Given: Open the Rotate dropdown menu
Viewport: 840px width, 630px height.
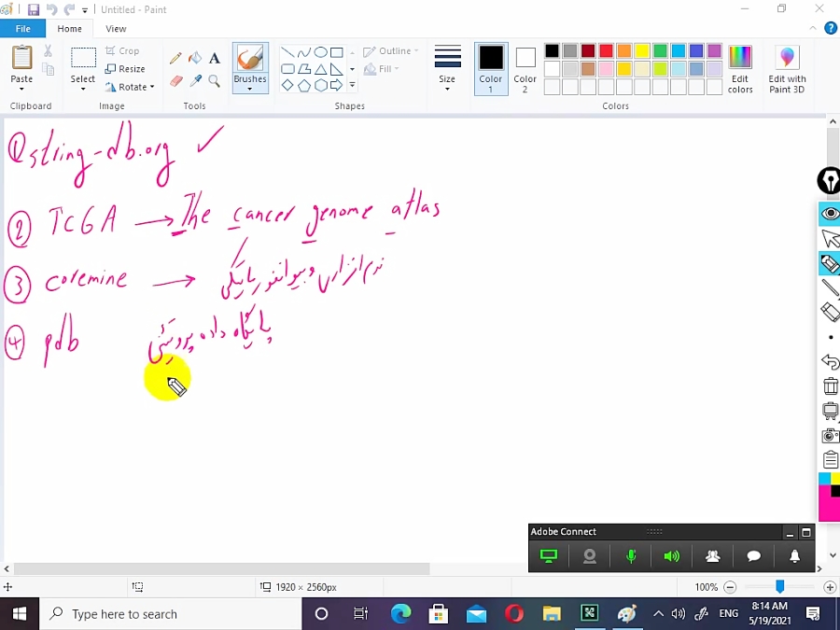Looking at the screenshot, I should [131, 87].
